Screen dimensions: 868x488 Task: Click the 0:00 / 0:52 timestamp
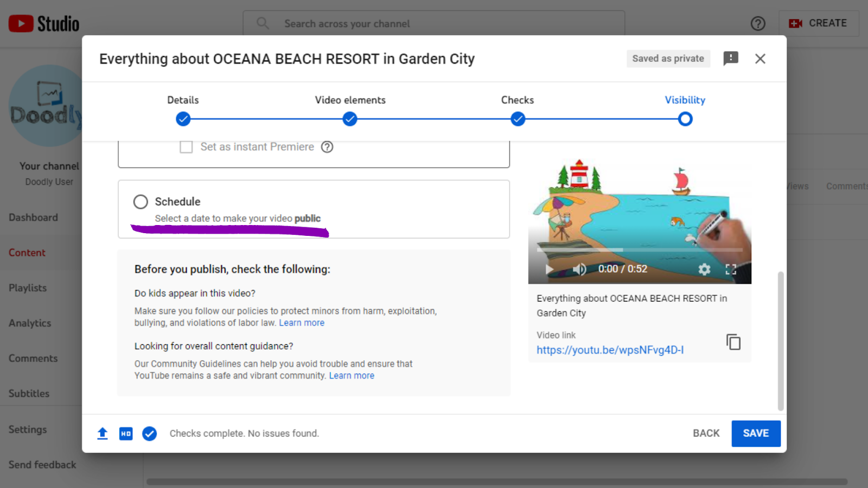coord(623,269)
